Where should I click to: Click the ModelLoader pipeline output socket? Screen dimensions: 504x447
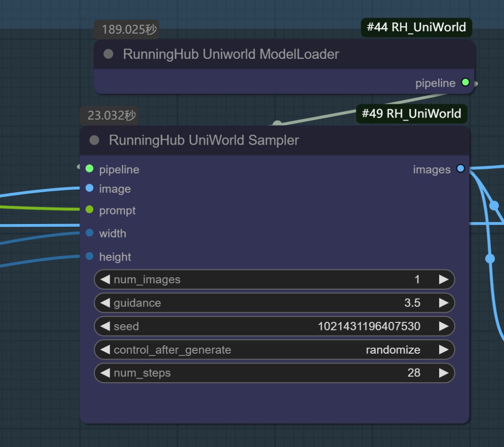465,82
